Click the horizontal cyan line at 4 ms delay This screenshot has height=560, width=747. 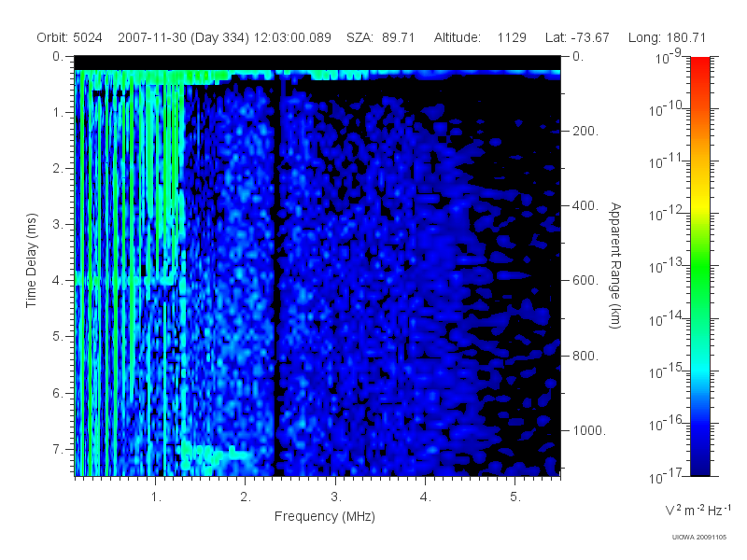126,281
